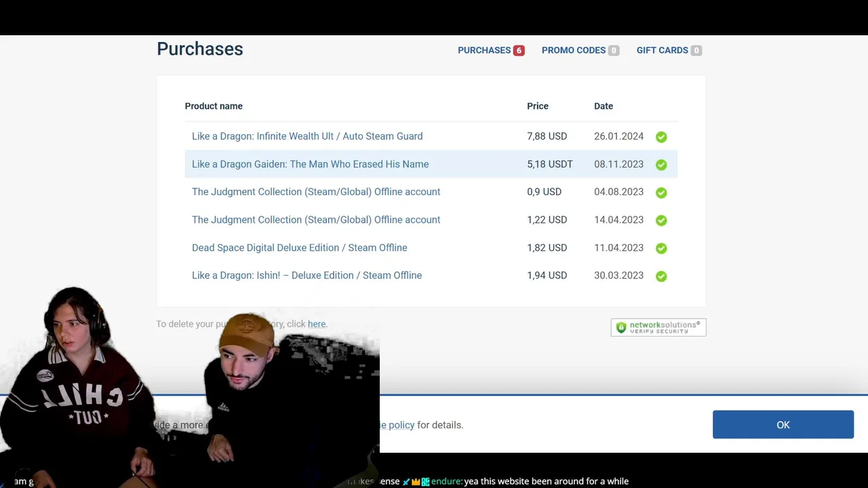Click the 'here' link to delete history

317,324
